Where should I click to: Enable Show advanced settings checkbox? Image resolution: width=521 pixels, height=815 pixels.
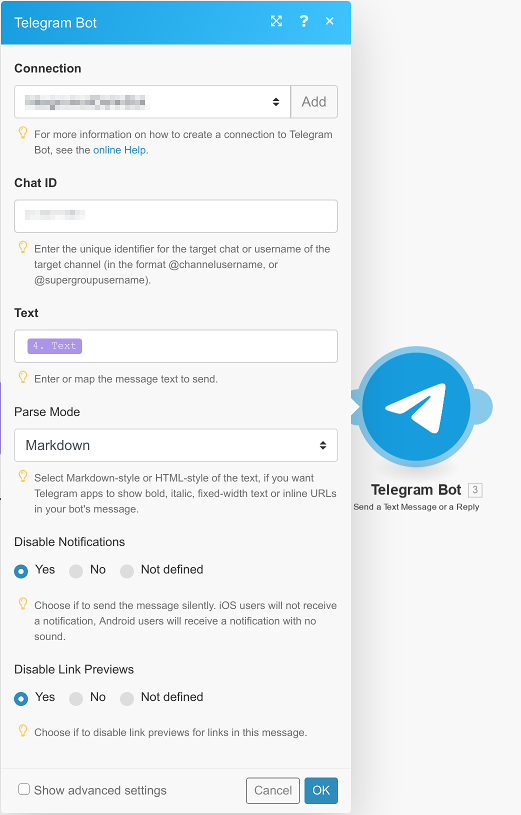(x=24, y=790)
